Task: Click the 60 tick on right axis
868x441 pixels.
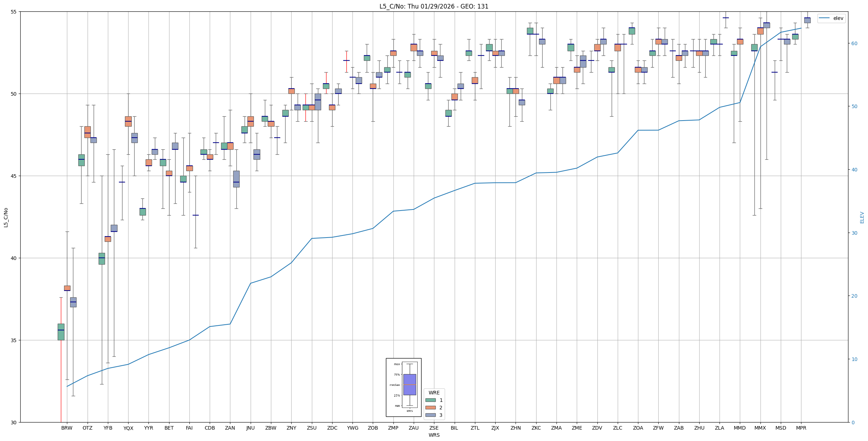Action: (854, 43)
